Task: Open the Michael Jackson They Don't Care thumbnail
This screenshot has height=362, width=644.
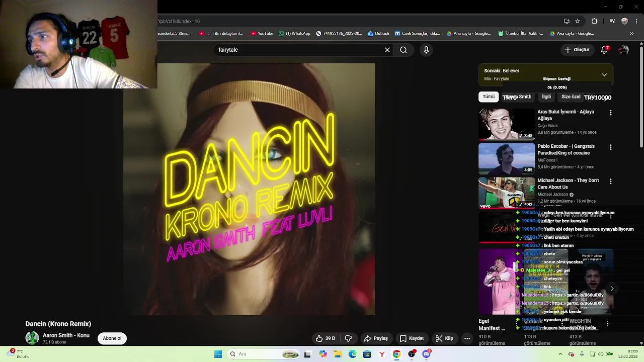Action: (507, 193)
